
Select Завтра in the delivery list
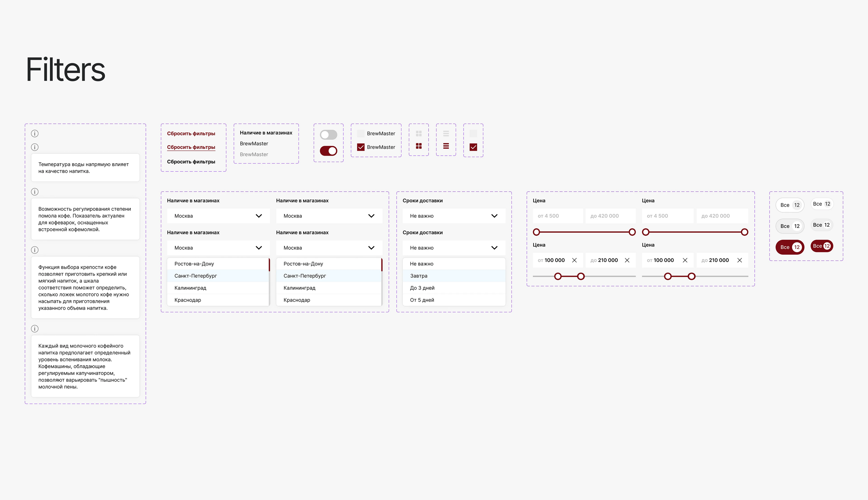[x=419, y=276]
